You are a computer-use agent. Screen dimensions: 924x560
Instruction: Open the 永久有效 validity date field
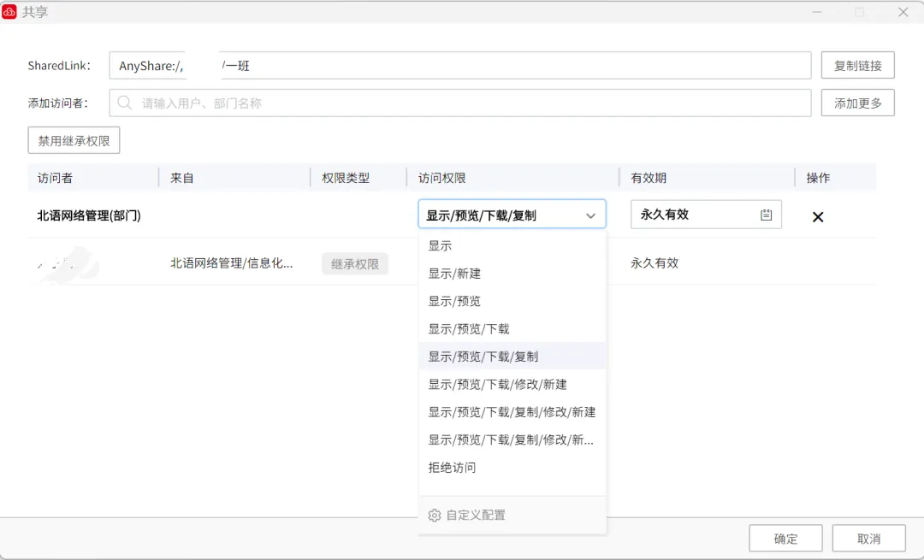point(706,215)
